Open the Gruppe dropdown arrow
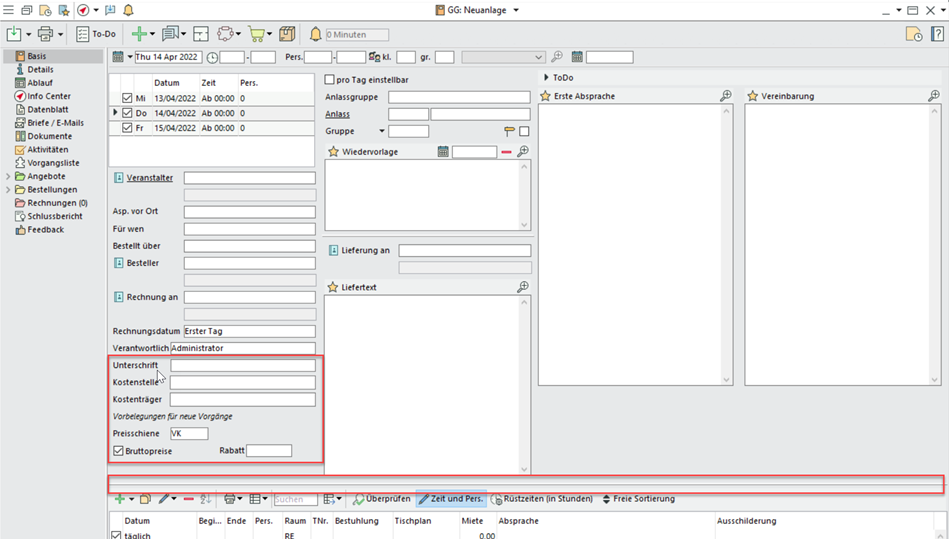 [381, 132]
